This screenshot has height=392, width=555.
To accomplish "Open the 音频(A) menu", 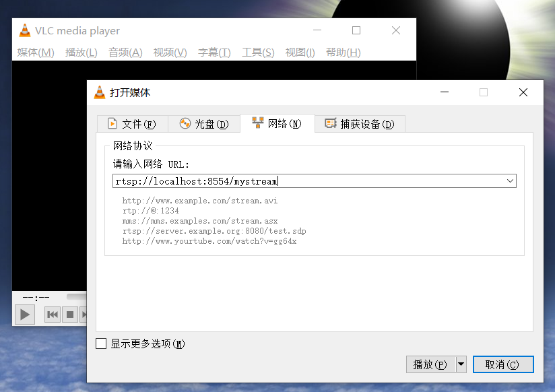I will [125, 53].
